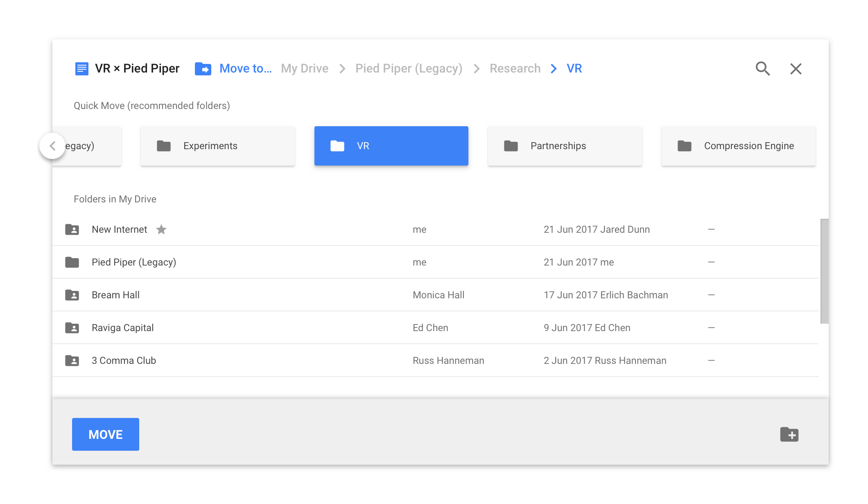Close the move dialog
Image resolution: width=868 pixels, height=504 pixels.
point(796,68)
